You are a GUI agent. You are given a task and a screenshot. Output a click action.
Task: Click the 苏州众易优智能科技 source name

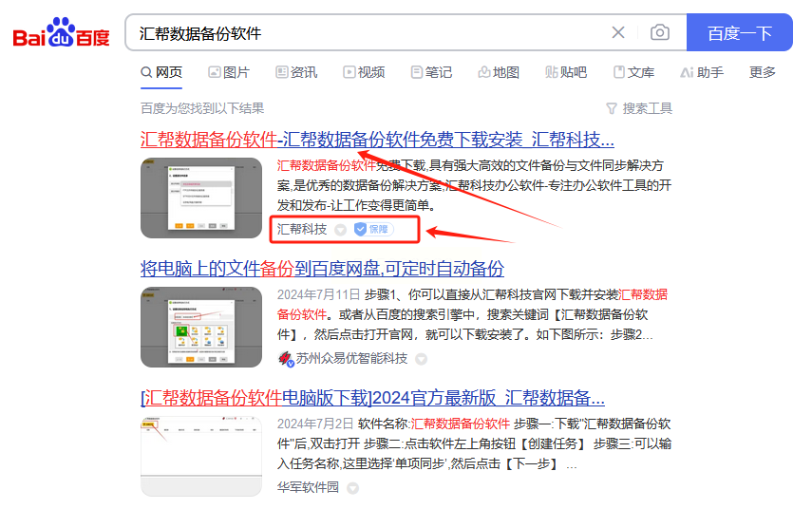click(351, 358)
